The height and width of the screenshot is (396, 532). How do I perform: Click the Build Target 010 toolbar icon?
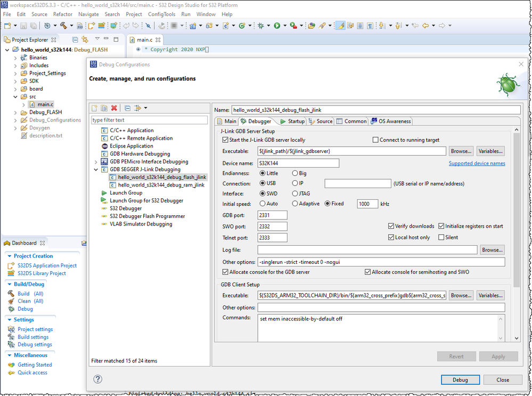pos(80,26)
